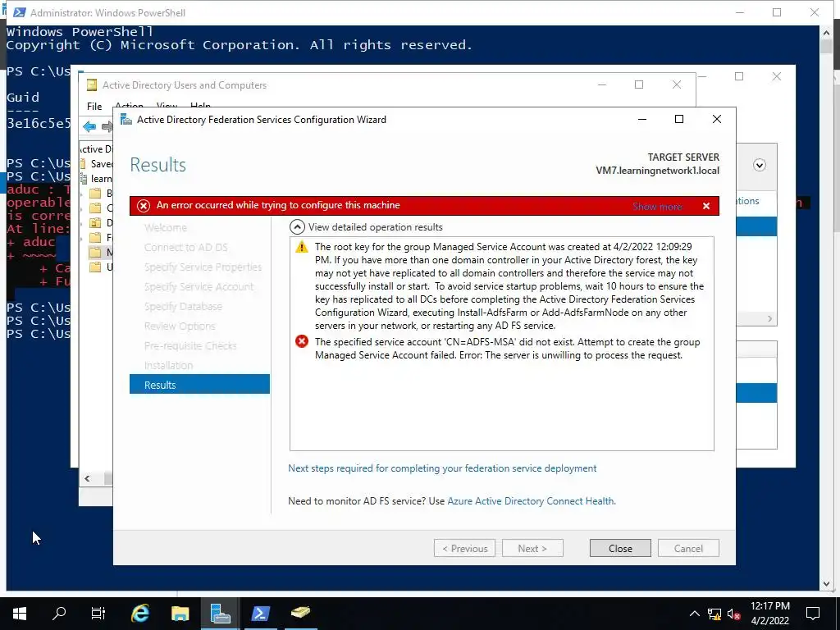Image resolution: width=840 pixels, height=630 pixels.
Task: Switch to PowerShell on the taskbar
Action: (260, 614)
